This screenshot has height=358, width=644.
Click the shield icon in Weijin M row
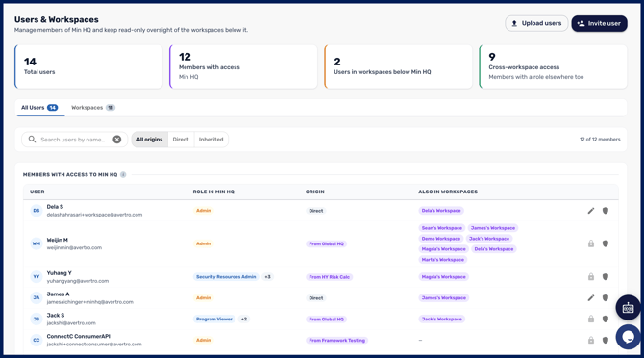[606, 243]
